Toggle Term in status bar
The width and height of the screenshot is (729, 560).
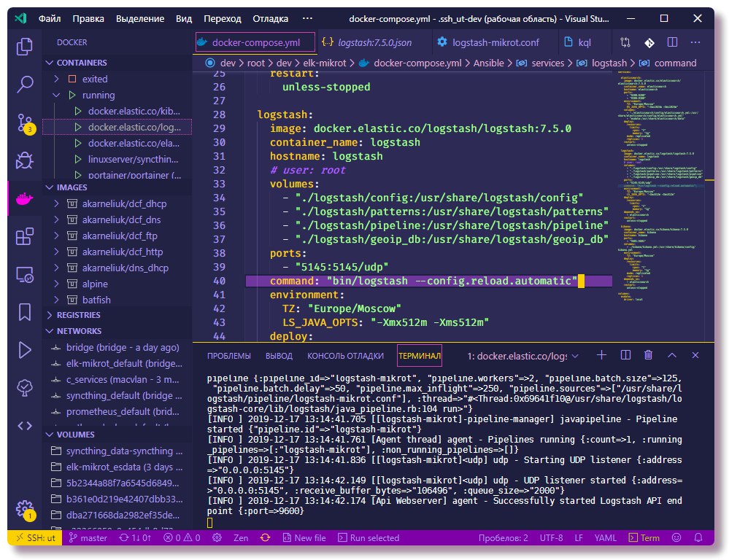644,537
